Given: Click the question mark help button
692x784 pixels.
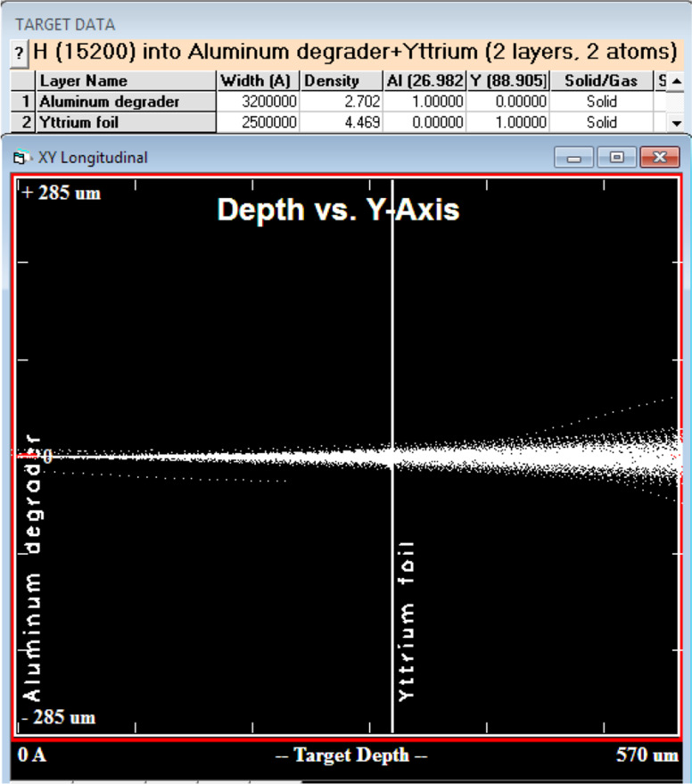Looking at the screenshot, I should (x=18, y=53).
